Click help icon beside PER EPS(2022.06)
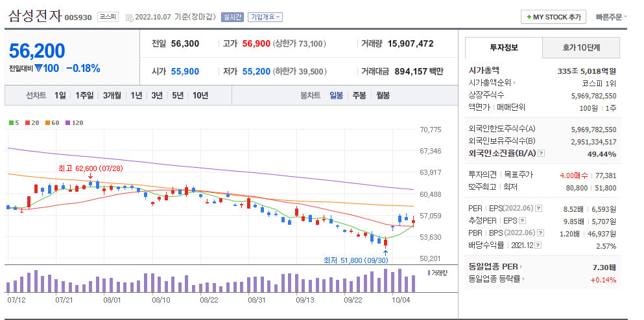The image size is (644, 320). coord(538,209)
